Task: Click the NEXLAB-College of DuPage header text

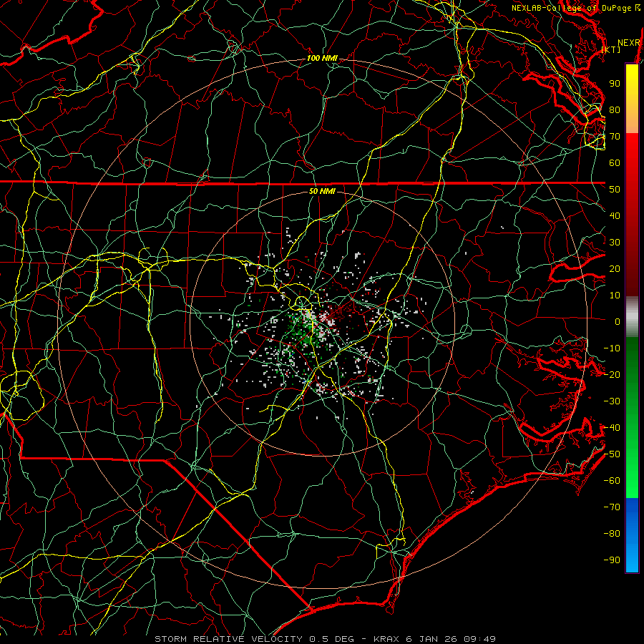Action: tap(571, 8)
